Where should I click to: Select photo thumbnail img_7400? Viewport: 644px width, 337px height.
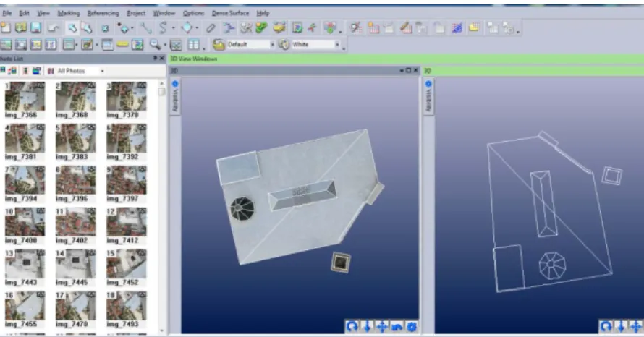[x=25, y=222]
